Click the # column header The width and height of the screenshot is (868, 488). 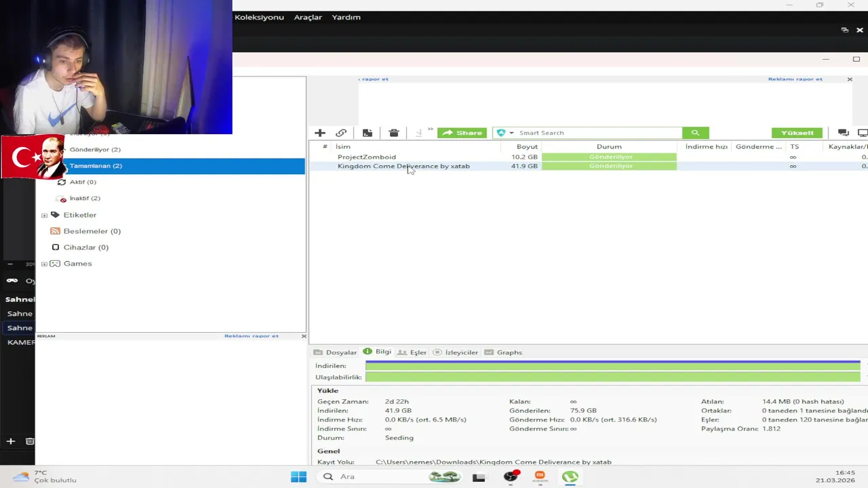click(x=325, y=146)
